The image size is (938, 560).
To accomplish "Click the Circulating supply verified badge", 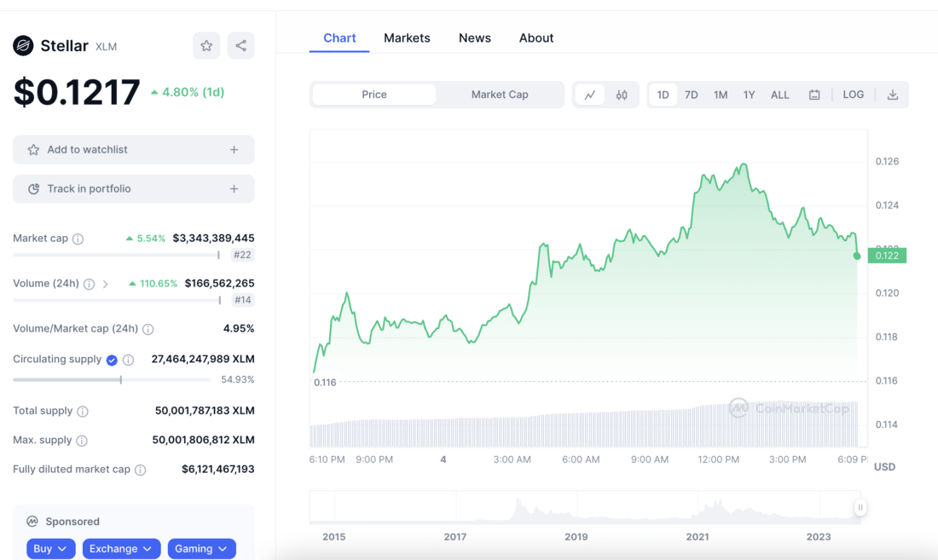I will (112, 360).
